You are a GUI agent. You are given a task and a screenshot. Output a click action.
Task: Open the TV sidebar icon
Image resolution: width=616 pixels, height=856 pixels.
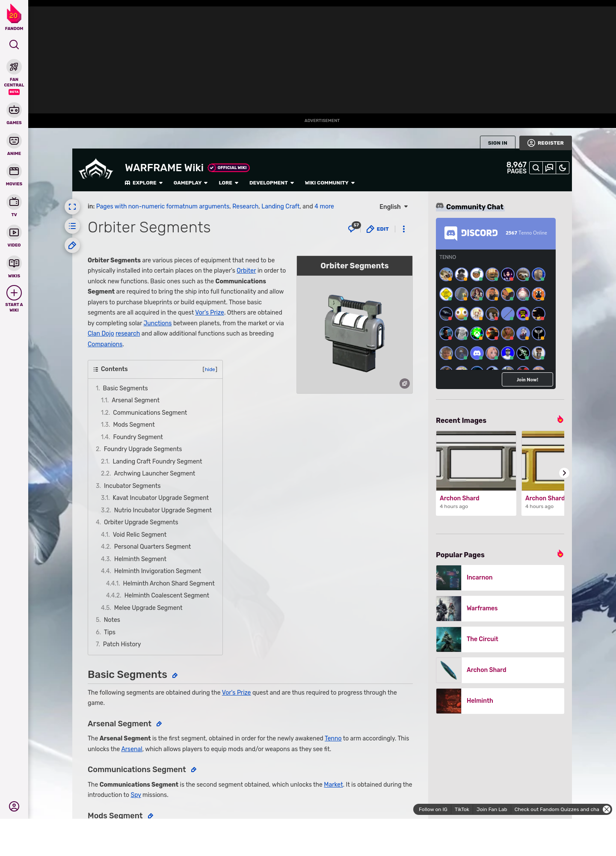(x=14, y=202)
